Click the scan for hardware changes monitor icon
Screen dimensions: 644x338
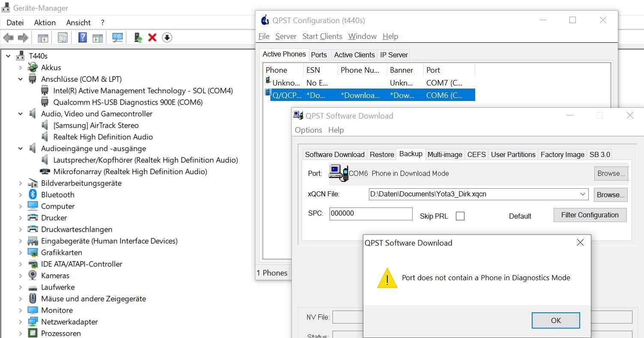point(117,38)
